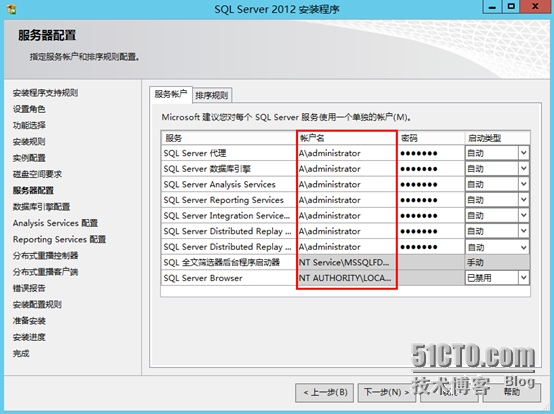Expand startup type for SQL Server Reporting Services
Viewport: 554px width, 414px height.
(524, 200)
